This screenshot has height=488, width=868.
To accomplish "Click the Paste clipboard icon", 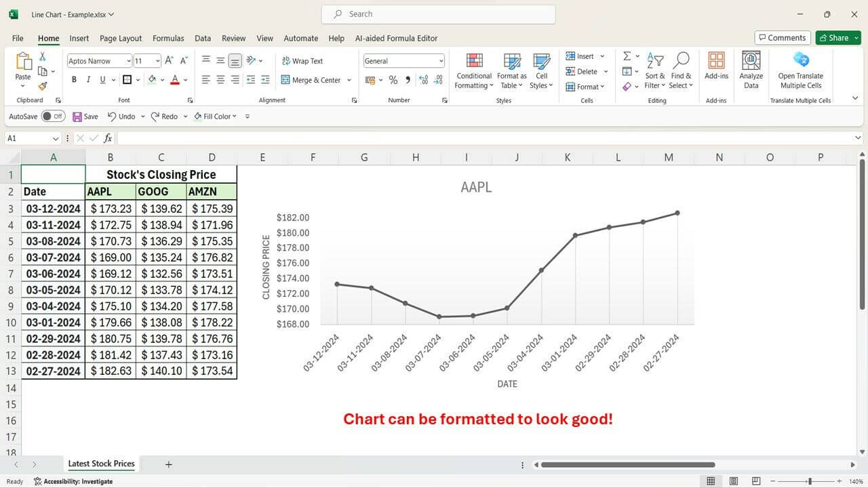I will click(23, 62).
